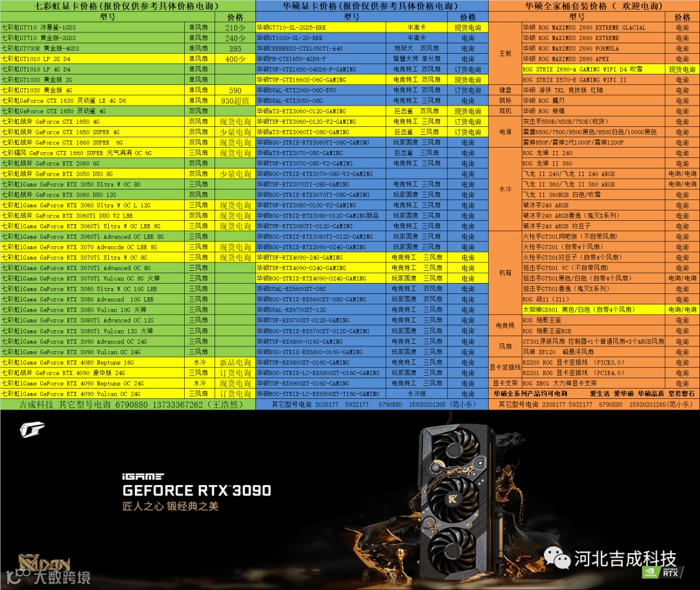This screenshot has height=590, width=700.
Task: Select ROG STRIX Z690-A GAMING WIFI D4 吹雪
Action: [593, 69]
